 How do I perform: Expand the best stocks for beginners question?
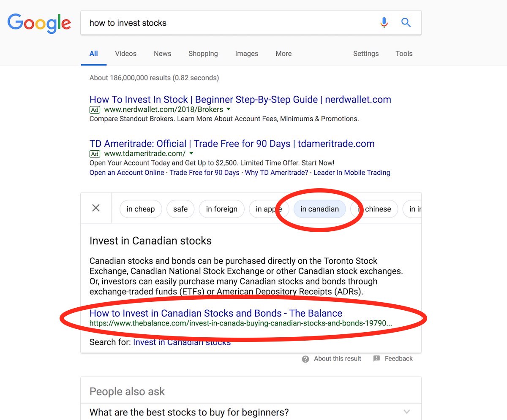pyautogui.click(x=251, y=412)
